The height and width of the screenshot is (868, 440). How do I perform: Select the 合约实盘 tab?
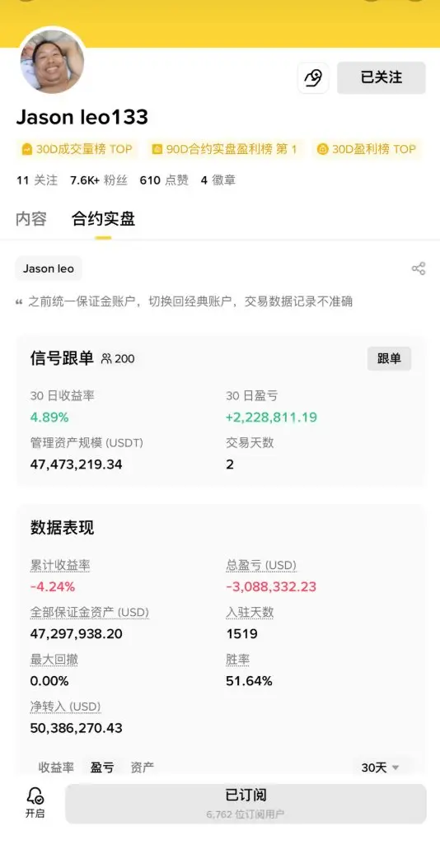pyautogui.click(x=103, y=219)
